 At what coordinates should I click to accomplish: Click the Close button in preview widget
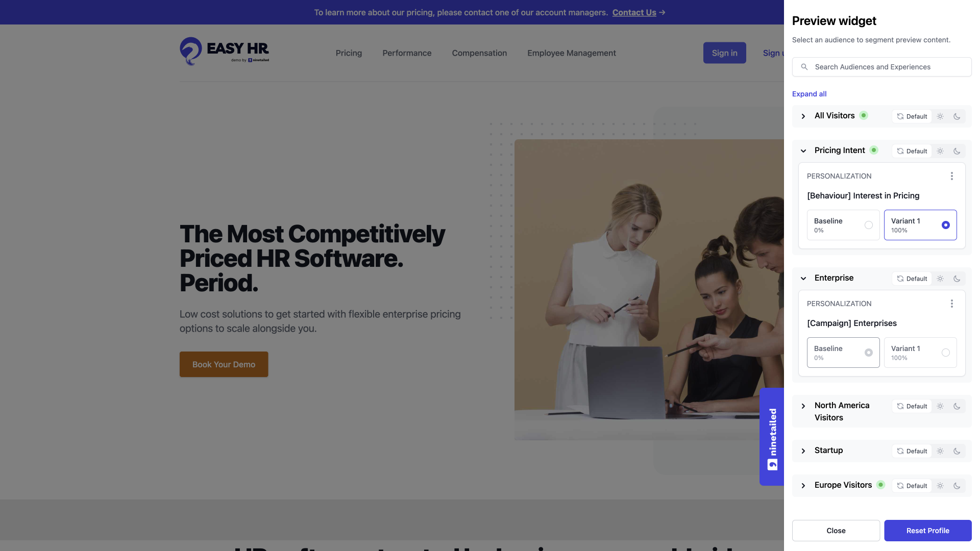point(836,530)
